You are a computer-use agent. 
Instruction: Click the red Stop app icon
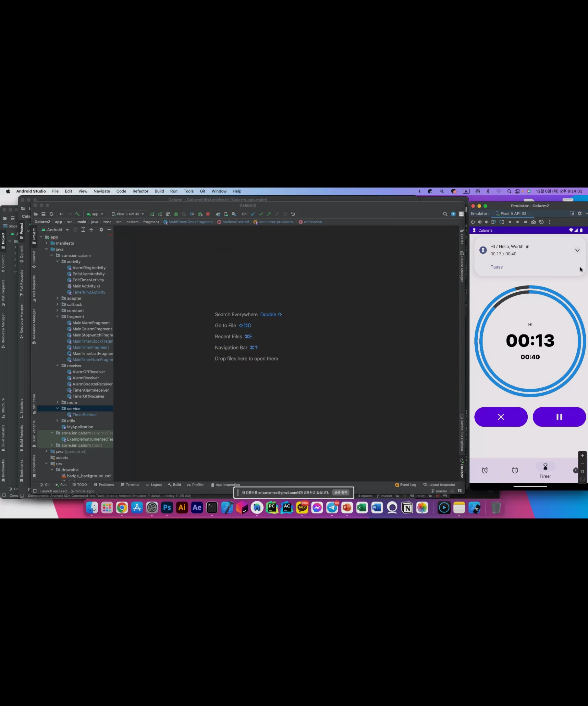pyautogui.click(x=208, y=214)
